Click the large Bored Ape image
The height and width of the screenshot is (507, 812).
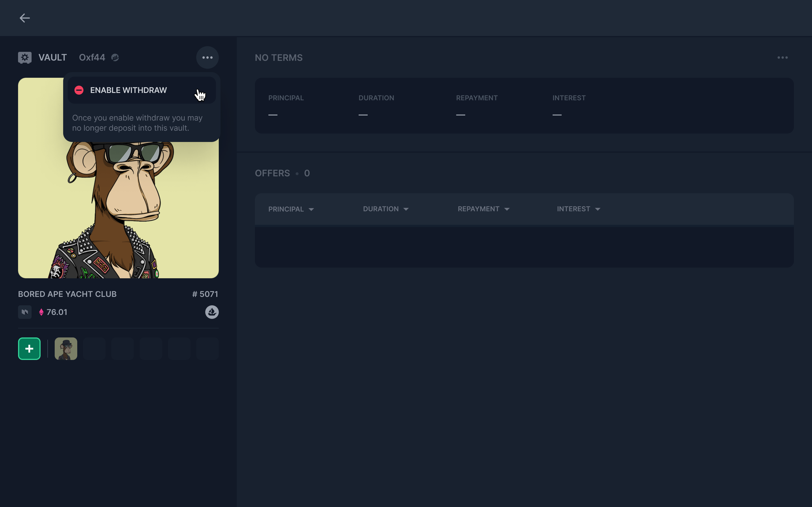tap(118, 208)
